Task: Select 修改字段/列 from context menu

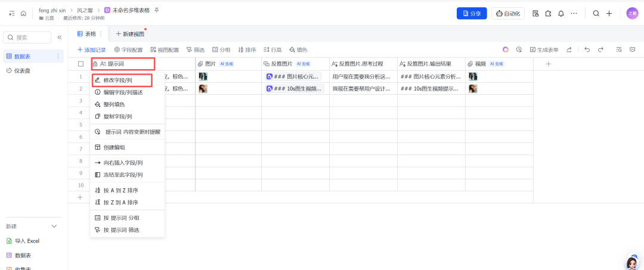Action: tap(117, 80)
